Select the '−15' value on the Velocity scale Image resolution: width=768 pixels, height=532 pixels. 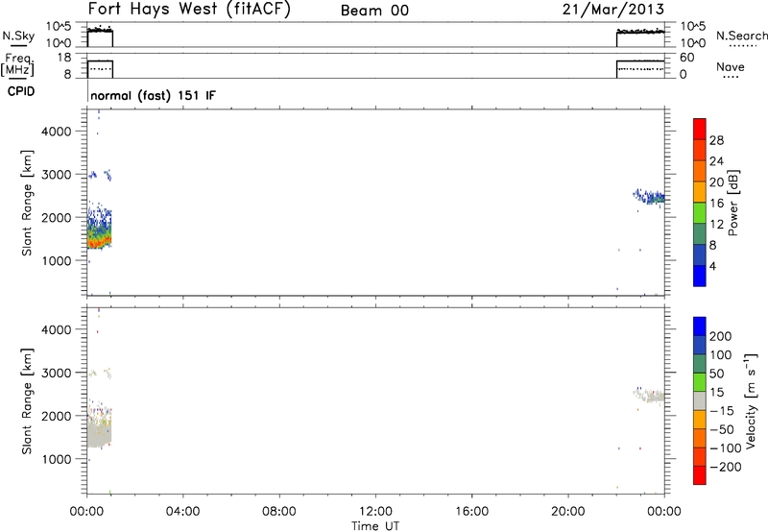(722, 411)
